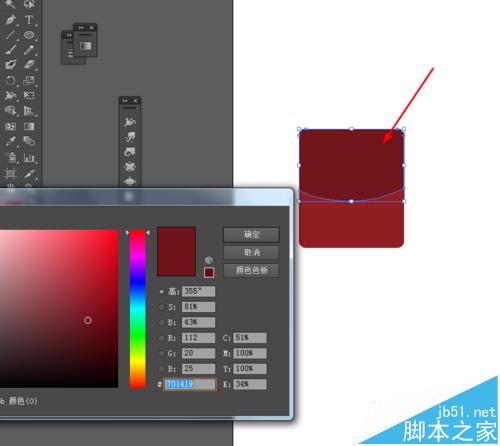The height and width of the screenshot is (446, 500).
Task: Click the M field showing 100%
Action: tap(250, 353)
